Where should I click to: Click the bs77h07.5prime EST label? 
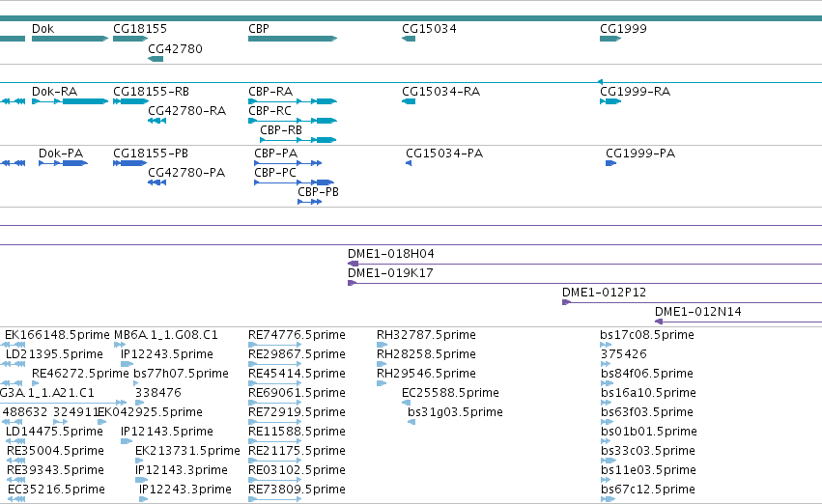(x=181, y=374)
